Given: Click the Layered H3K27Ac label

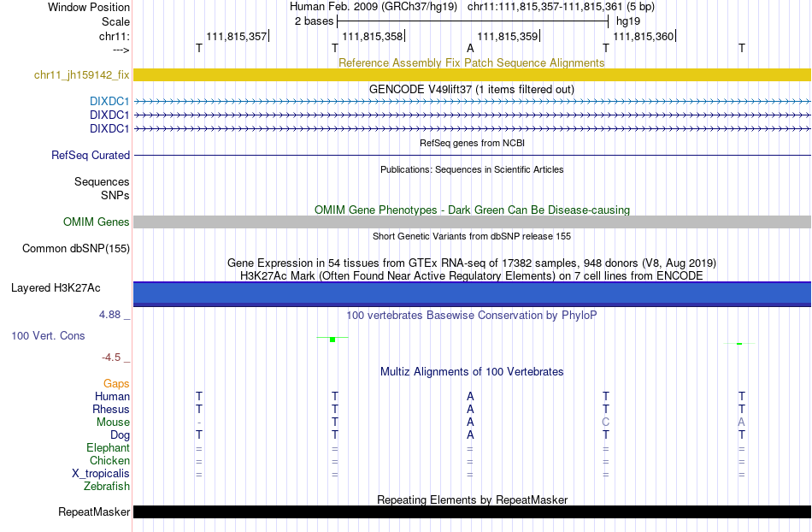Looking at the screenshot, I should pyautogui.click(x=56, y=288).
